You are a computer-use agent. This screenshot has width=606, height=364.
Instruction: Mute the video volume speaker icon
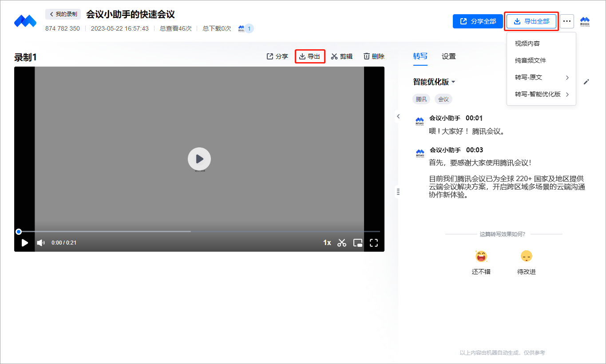click(41, 243)
